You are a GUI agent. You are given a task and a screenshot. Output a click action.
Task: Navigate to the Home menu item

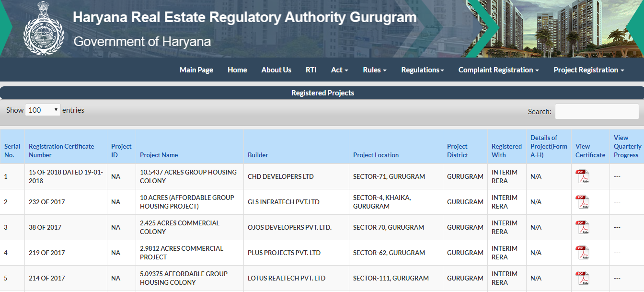(x=237, y=70)
